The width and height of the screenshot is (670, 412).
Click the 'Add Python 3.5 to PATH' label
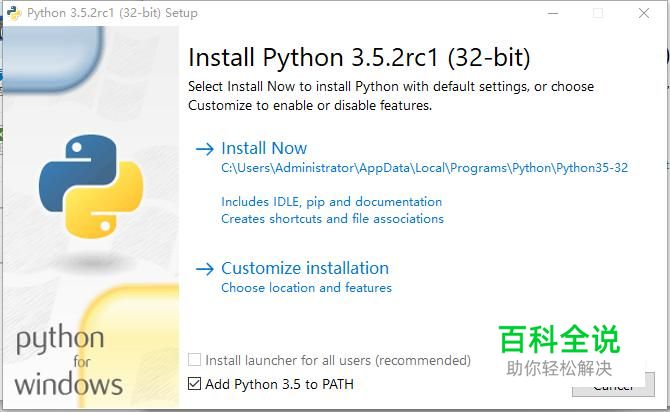[279, 384]
